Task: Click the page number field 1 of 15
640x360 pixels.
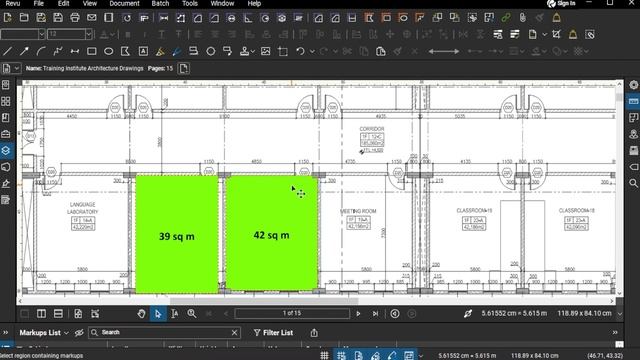Action: [x=292, y=313]
